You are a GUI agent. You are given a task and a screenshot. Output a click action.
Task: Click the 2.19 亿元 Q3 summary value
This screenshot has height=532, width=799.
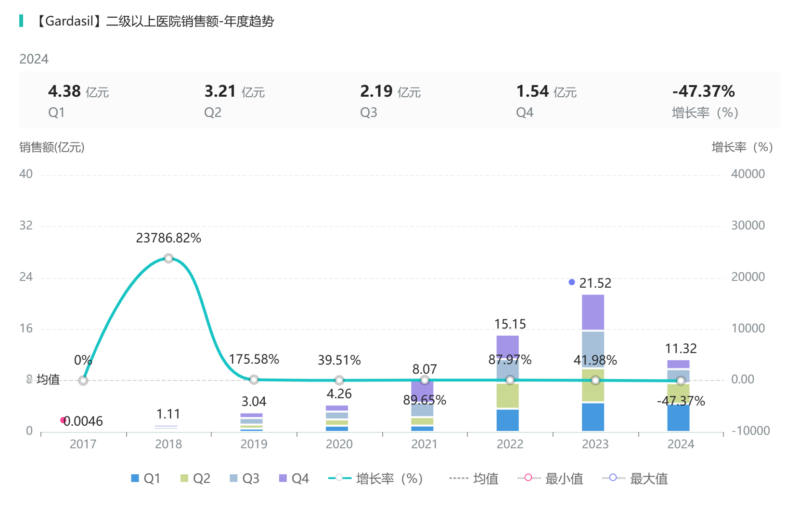(x=391, y=91)
